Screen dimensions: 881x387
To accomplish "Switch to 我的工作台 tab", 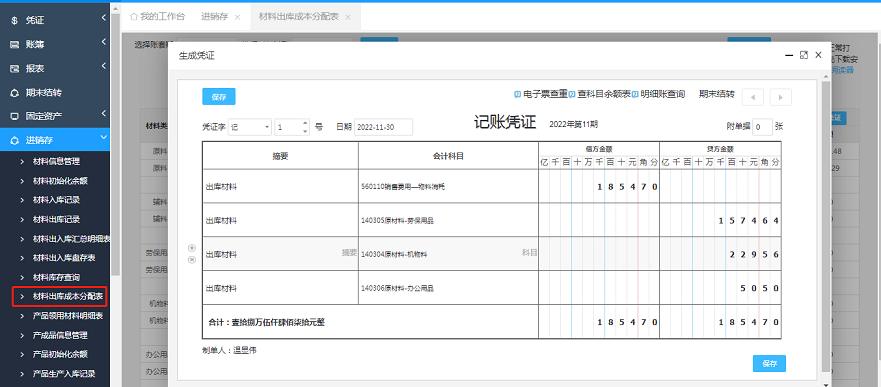I will (157, 17).
